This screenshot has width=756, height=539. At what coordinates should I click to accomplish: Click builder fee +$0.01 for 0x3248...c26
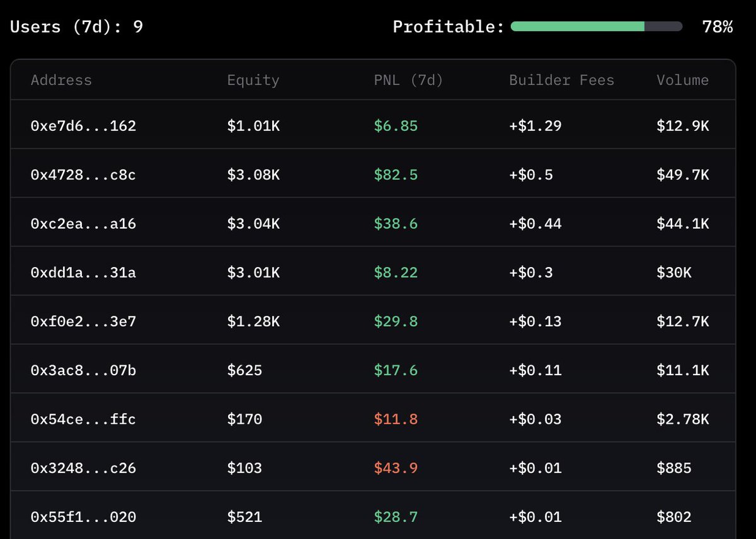point(535,468)
